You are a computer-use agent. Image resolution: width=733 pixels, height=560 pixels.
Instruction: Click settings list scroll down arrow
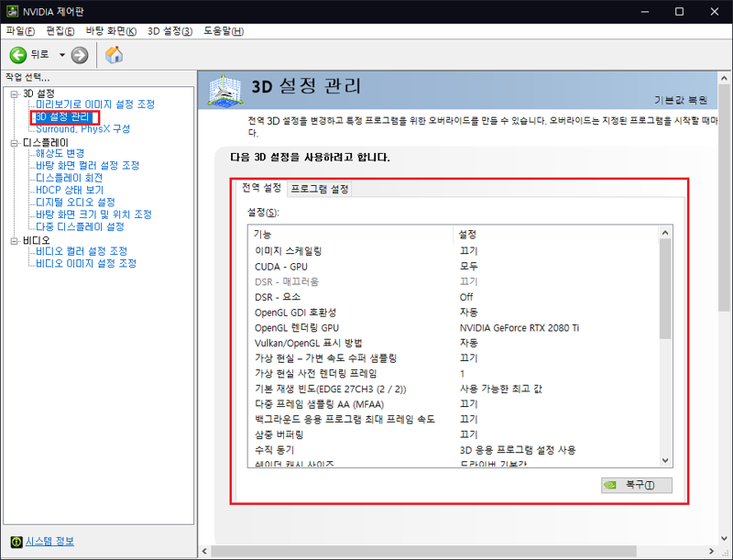[x=665, y=460]
